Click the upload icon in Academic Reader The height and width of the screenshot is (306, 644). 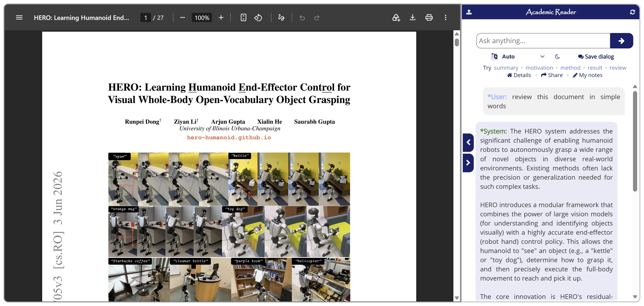click(x=469, y=12)
